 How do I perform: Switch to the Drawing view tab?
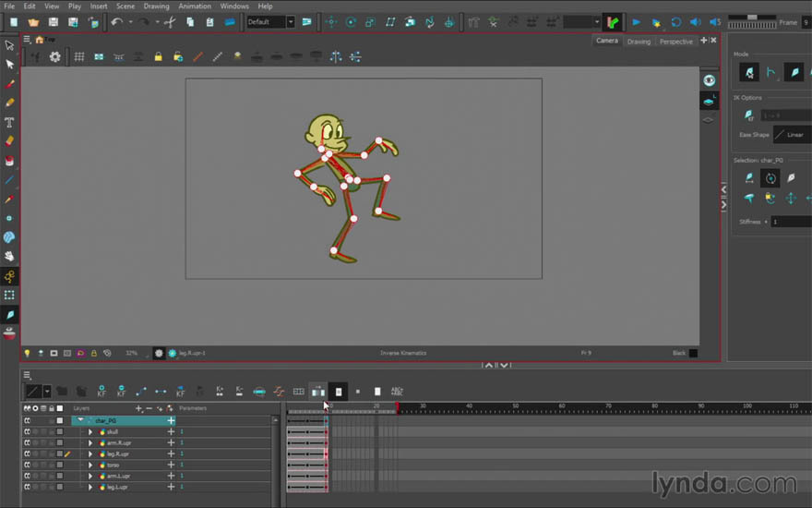[639, 42]
